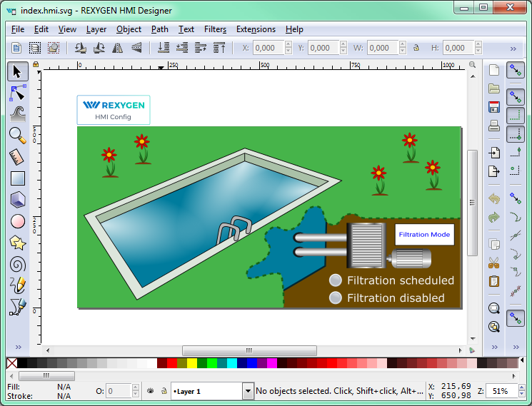Select the Node edit tool
532x406 pixels.
[x=18, y=93]
